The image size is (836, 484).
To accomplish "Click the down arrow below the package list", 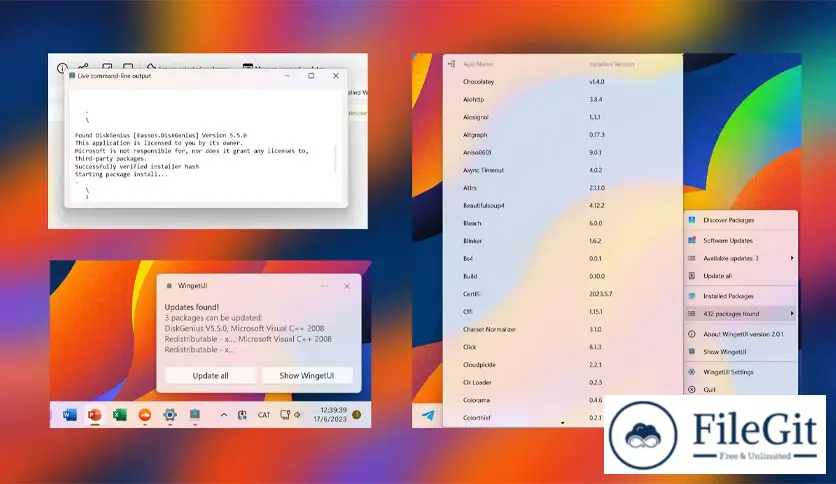I will (x=562, y=423).
